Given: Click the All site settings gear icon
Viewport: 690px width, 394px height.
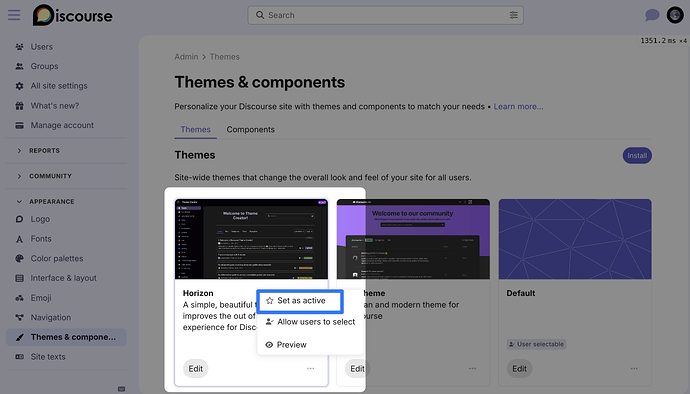Looking at the screenshot, I should pyautogui.click(x=19, y=86).
